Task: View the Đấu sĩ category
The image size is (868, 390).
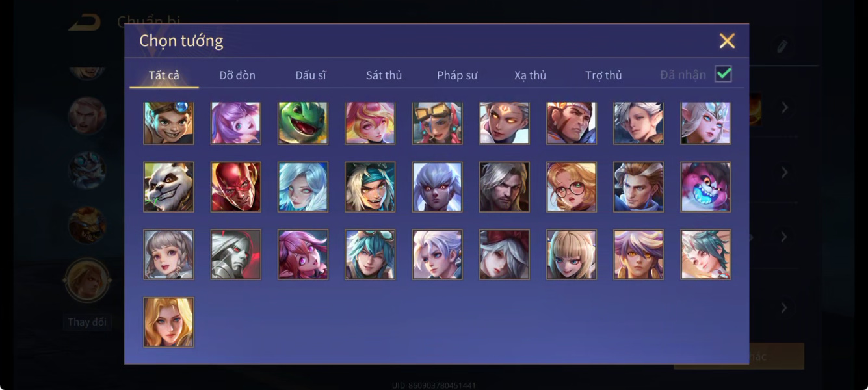Action: 311,75
